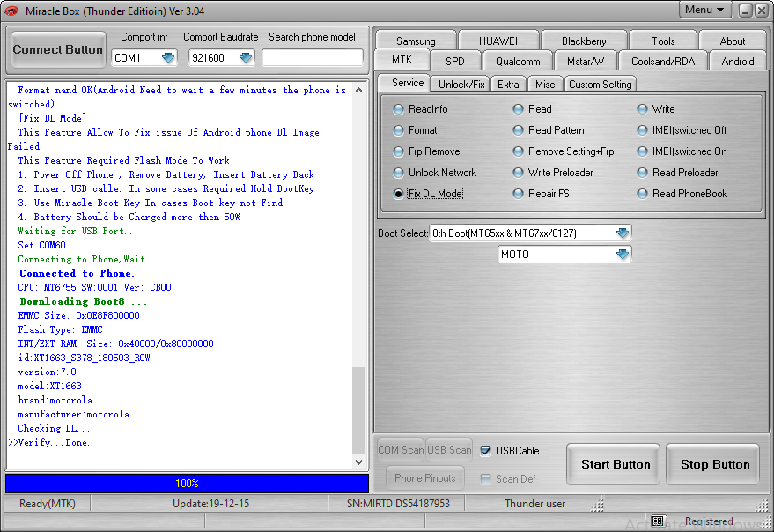Viewport: 774px width, 532px height.
Task: Switch to the MTK tab
Action: coord(402,60)
